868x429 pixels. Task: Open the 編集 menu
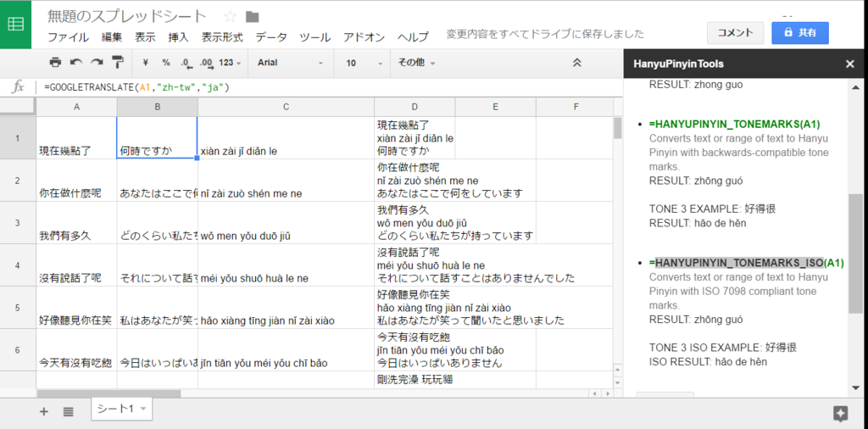pyautogui.click(x=111, y=37)
